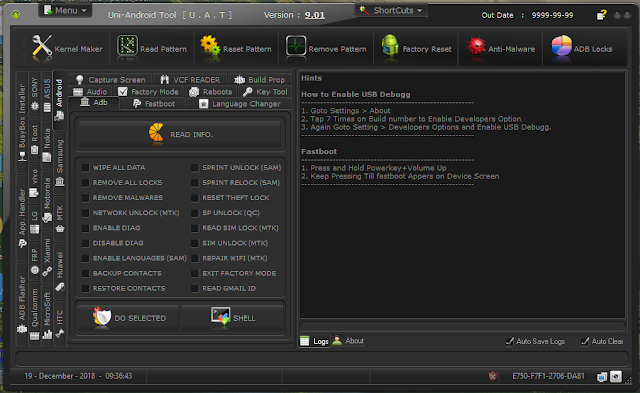This screenshot has height=393, width=640.
Task: Open the Kernel Maker tool
Action: coord(67,49)
